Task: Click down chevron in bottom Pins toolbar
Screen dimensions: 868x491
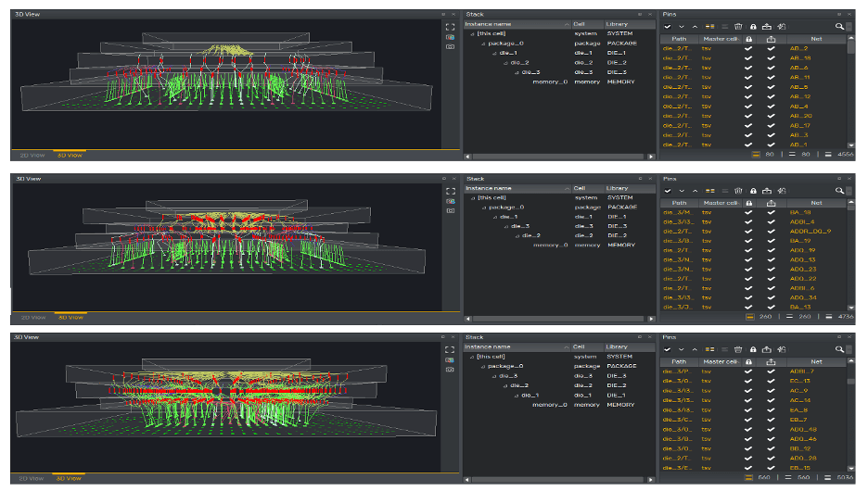Action: (x=682, y=348)
